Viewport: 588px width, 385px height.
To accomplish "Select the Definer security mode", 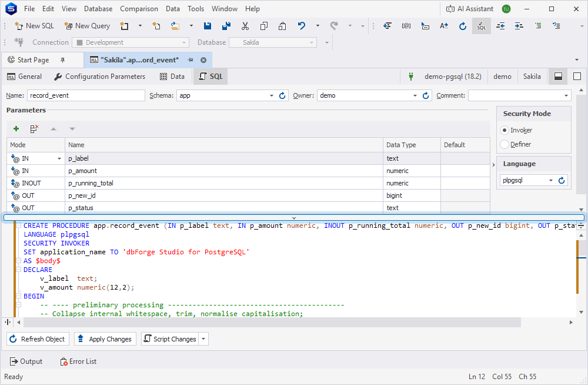I will click(505, 144).
